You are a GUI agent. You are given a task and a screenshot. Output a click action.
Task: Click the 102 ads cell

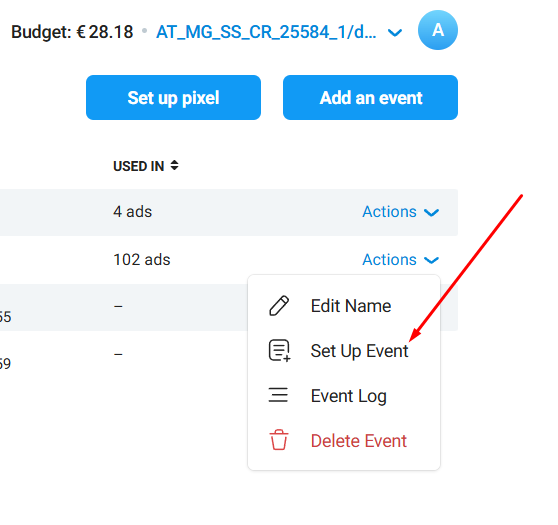point(142,260)
